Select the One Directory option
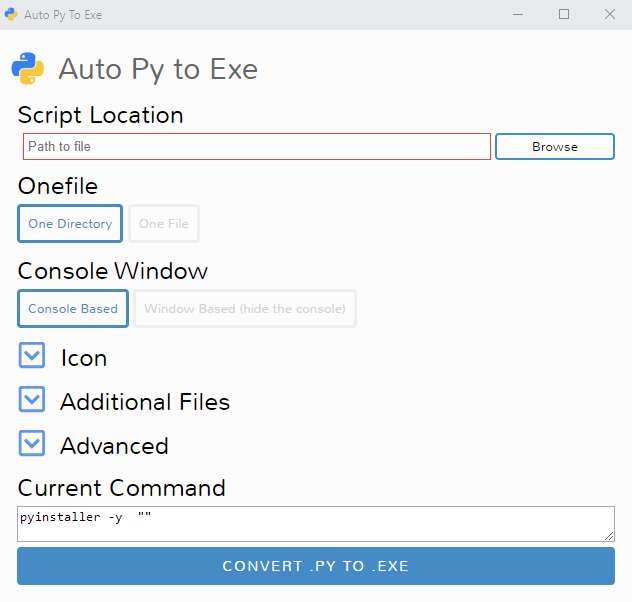Viewport: 632px width, 602px height. click(x=70, y=224)
